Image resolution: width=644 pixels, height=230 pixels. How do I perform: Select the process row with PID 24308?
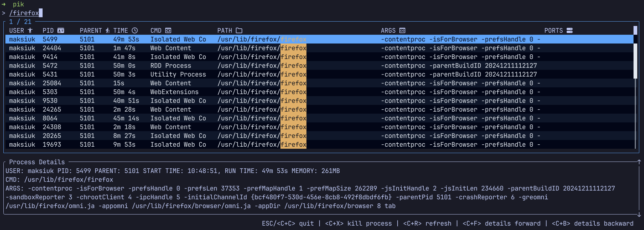[319, 127]
